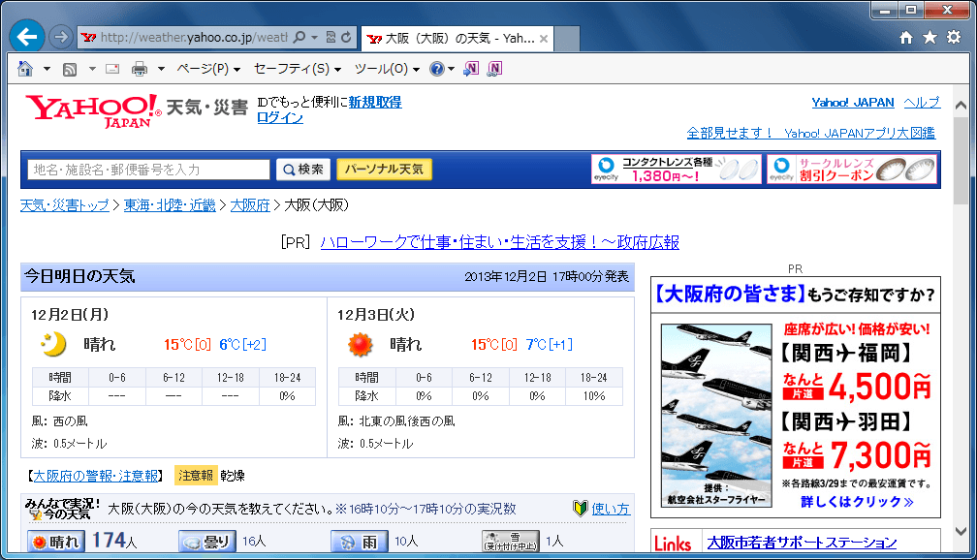Viewport: 977px width, 560px height.
Task: Click the 雨 rain report button
Action: point(359,542)
